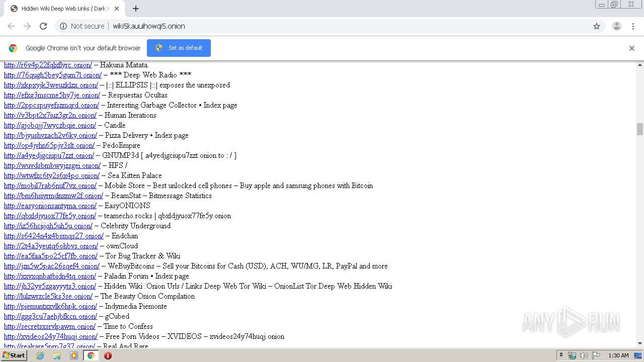Click the text 'Indymedia Piemonte'
644x362 pixels.
pos(136,306)
